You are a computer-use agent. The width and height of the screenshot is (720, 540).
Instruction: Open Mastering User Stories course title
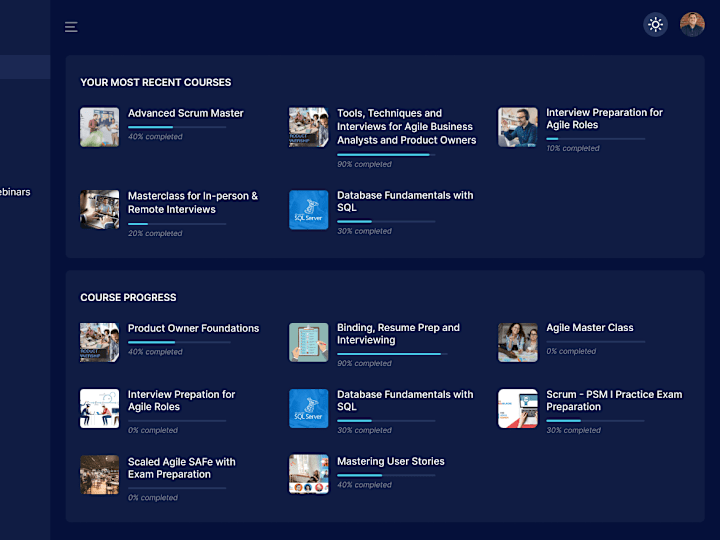tap(391, 461)
